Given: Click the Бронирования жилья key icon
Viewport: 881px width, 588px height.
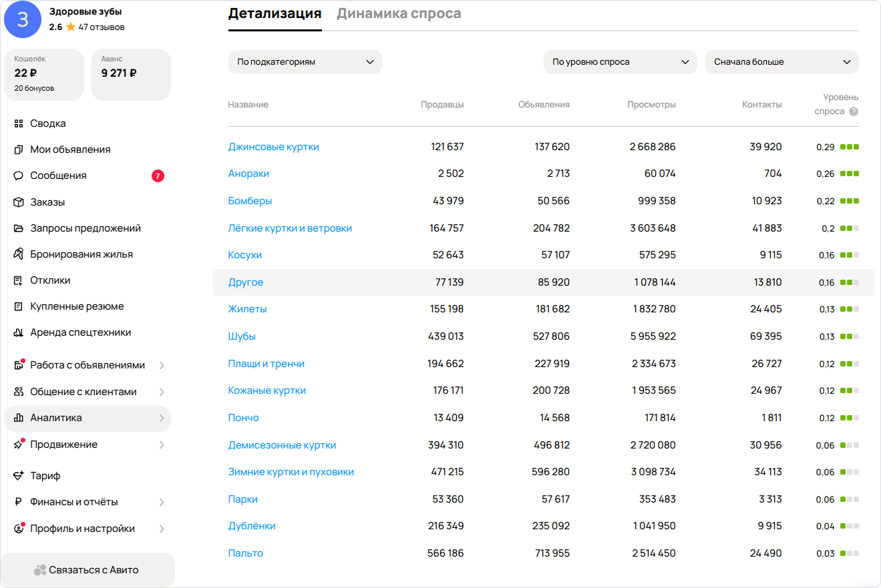Looking at the screenshot, I should tap(19, 254).
